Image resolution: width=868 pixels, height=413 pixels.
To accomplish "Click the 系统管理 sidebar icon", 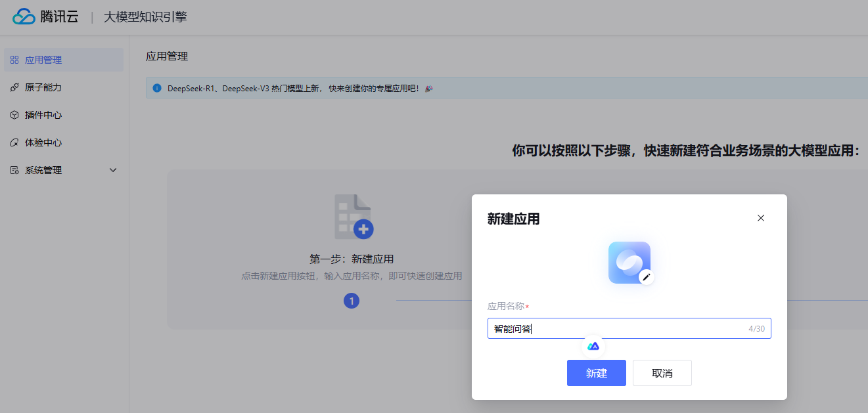I will [x=14, y=170].
